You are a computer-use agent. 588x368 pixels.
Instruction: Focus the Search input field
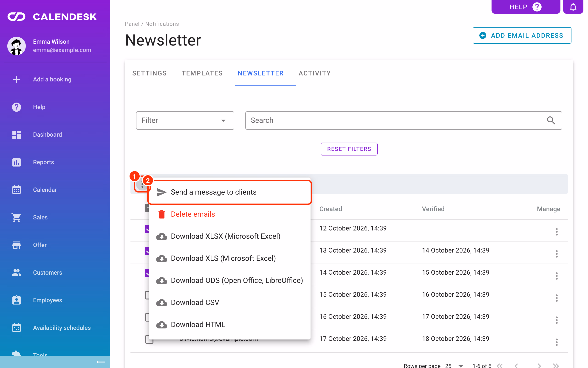click(x=403, y=120)
